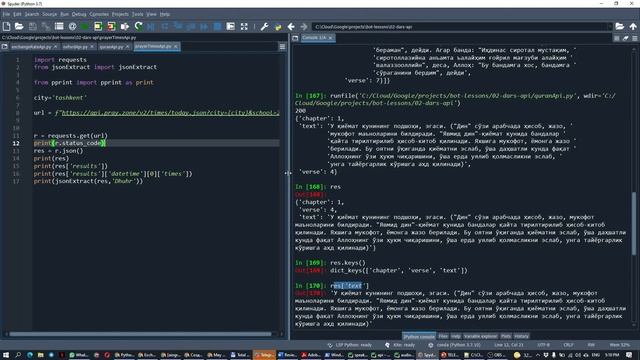Open Windows Start menu
Screen dimensions: 640x360
pyautogui.click(x=6, y=355)
